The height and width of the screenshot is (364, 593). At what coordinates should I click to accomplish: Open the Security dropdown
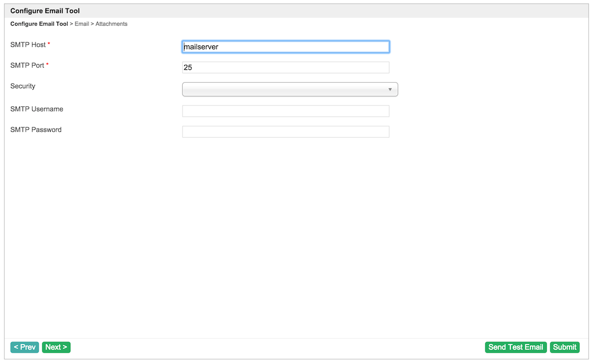286,89
